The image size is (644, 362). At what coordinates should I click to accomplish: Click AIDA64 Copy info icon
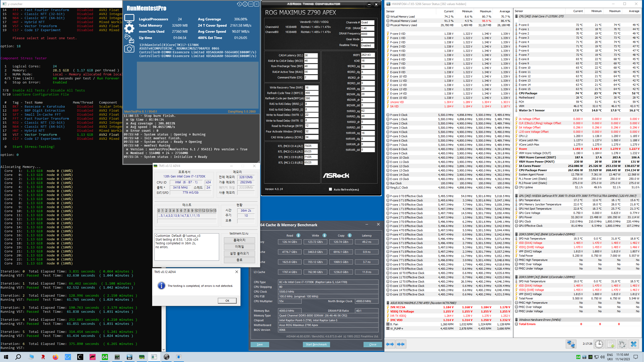(350, 235)
